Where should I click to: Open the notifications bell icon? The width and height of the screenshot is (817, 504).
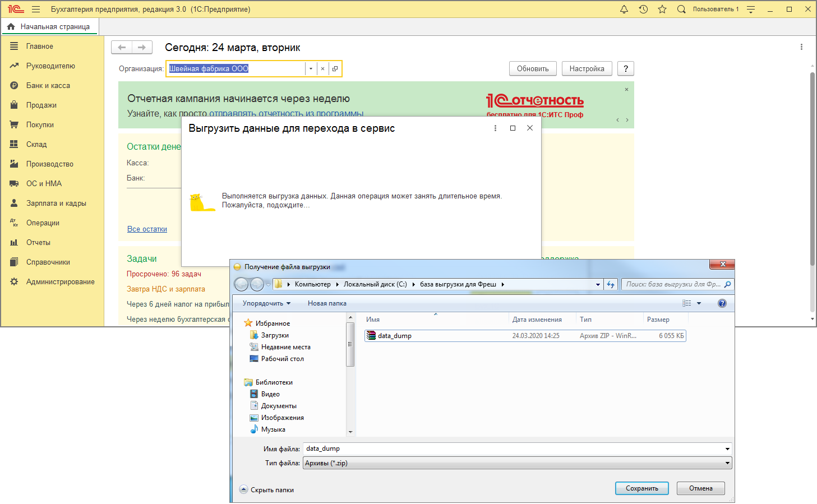click(624, 9)
